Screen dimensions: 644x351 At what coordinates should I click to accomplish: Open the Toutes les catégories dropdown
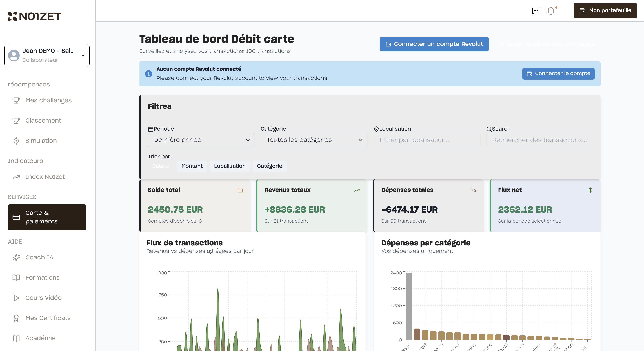point(314,140)
